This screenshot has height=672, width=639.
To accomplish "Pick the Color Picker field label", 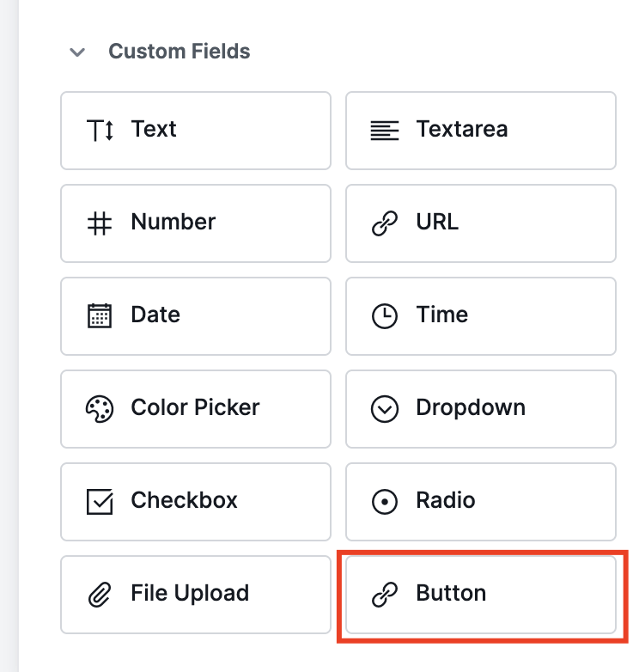I will point(195,408).
